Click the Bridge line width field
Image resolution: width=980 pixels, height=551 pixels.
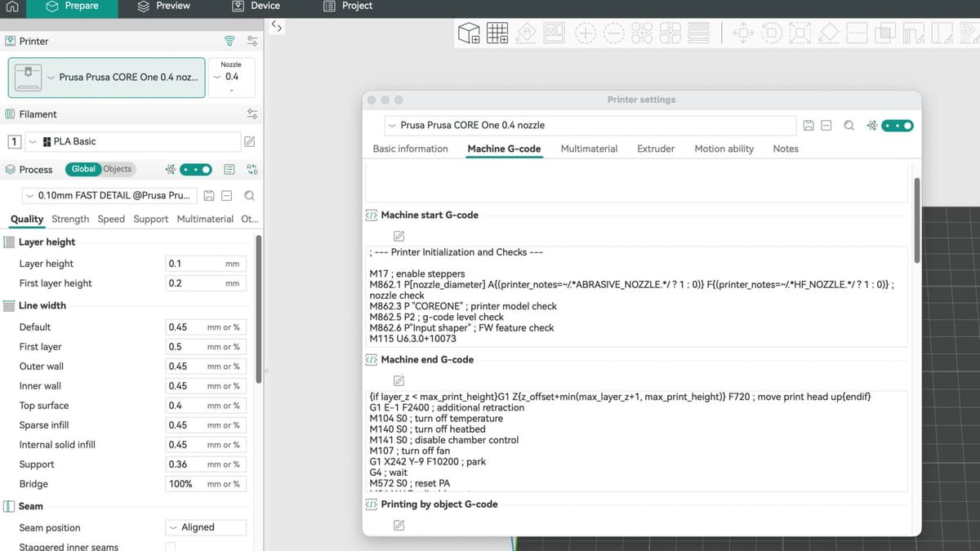point(207,484)
